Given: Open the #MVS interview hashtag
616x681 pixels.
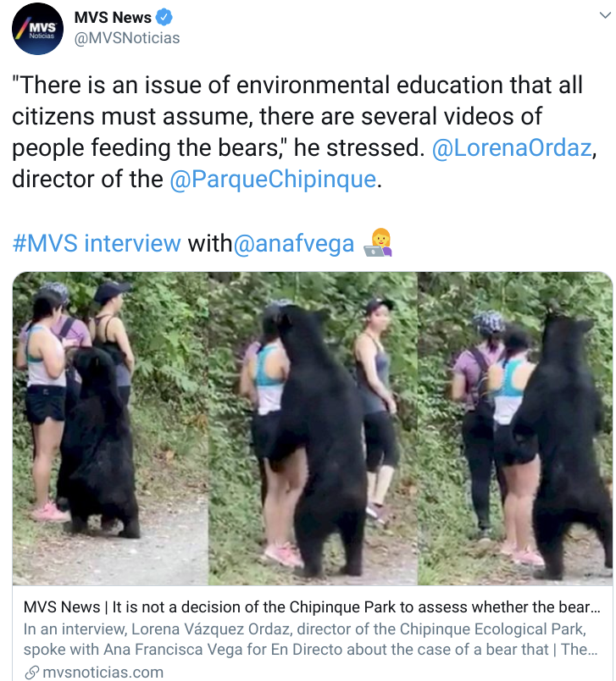Looking at the screenshot, I should (97, 243).
